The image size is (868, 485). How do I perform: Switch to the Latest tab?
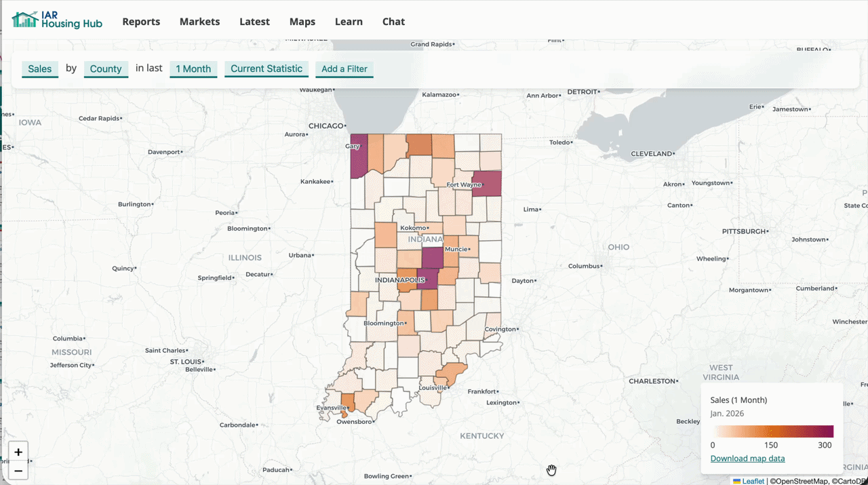[254, 21]
